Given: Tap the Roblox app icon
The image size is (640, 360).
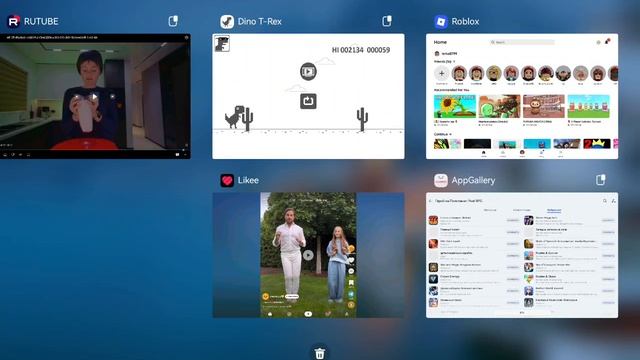Looking at the screenshot, I should tap(441, 21).
